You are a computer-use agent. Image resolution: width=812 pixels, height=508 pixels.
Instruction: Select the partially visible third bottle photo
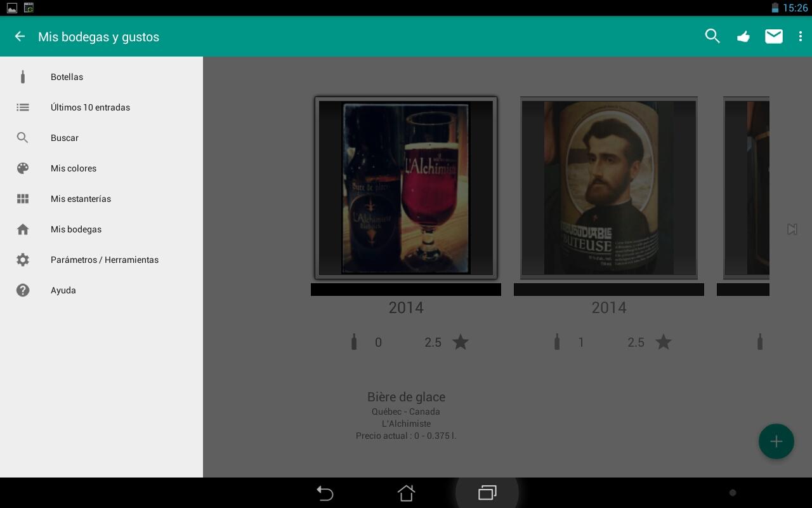click(x=746, y=188)
